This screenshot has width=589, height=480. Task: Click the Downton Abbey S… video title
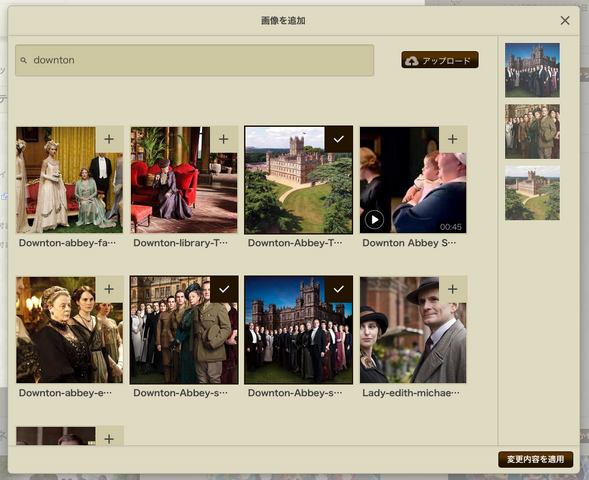(409, 243)
